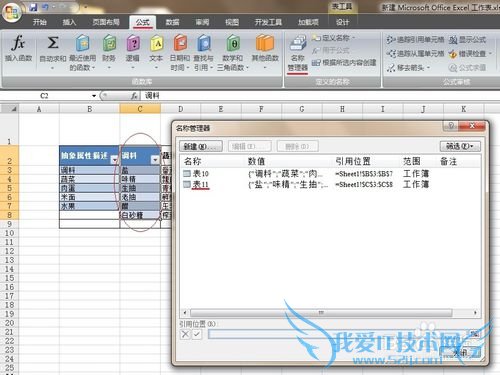Image resolution: width=500 pixels, height=375 pixels.
Task: Open the Name Box dropdown arrow
Action: pos(94,96)
